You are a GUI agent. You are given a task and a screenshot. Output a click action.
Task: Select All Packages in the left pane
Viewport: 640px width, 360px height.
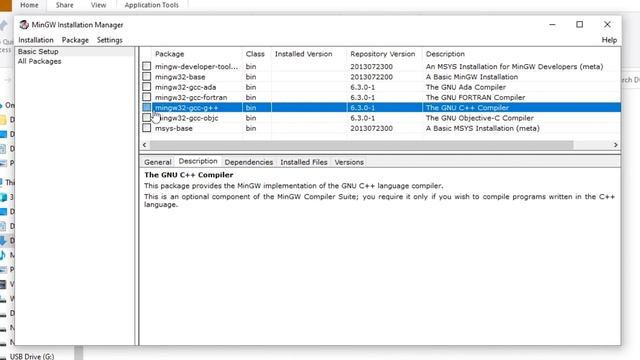pyautogui.click(x=39, y=61)
